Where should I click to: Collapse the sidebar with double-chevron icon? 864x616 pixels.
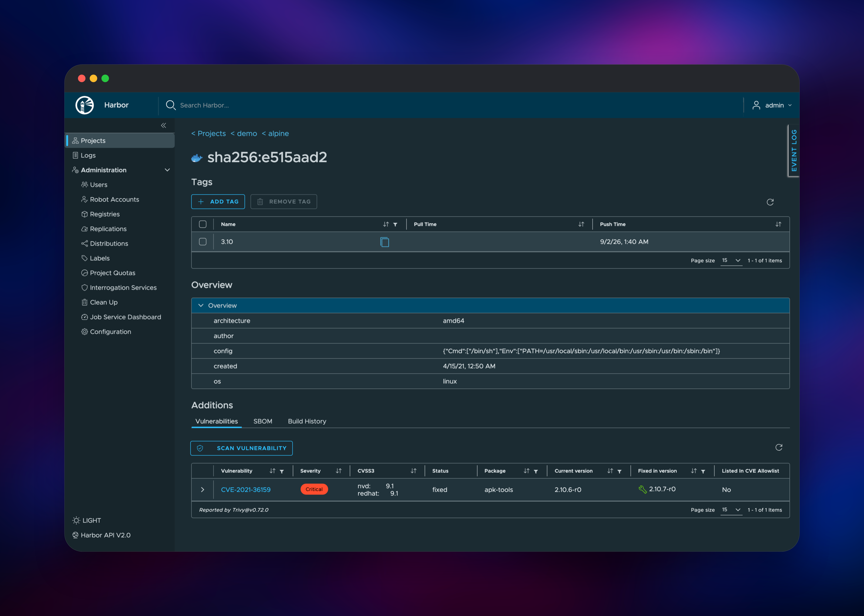click(x=163, y=126)
